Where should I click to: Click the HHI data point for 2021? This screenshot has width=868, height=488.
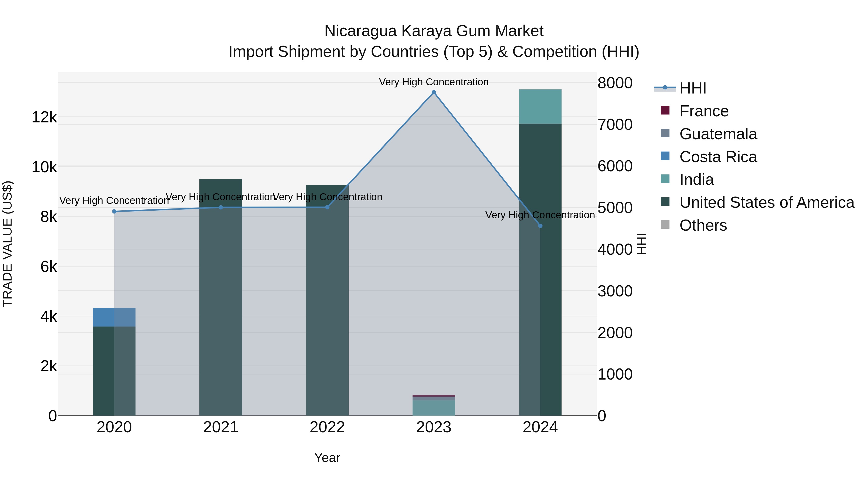point(221,207)
